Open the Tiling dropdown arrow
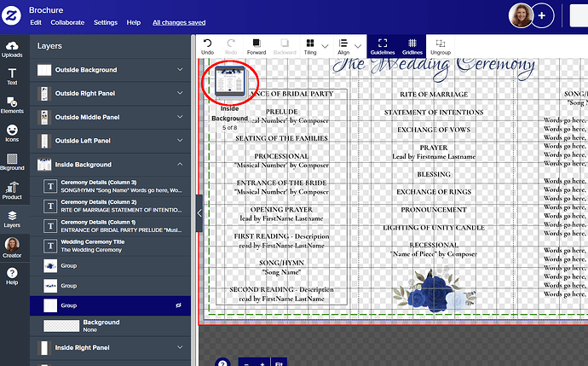Image resolution: width=588 pixels, height=366 pixels. point(326,46)
